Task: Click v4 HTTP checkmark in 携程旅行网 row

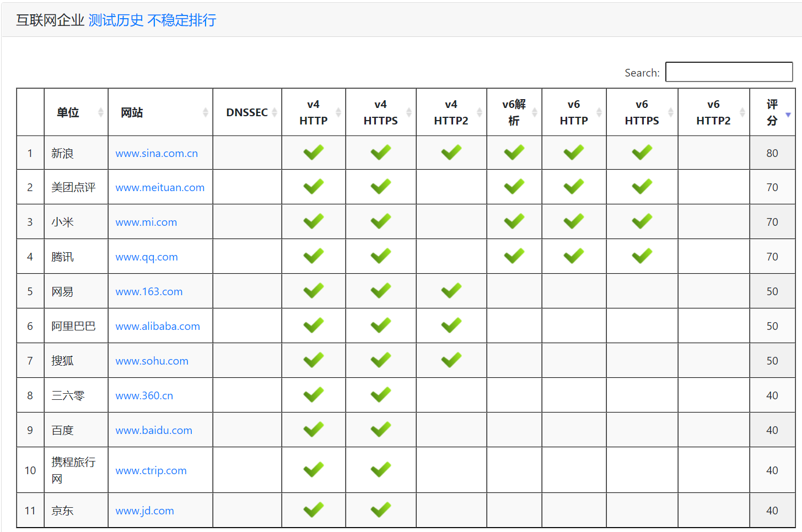Action: (x=314, y=470)
